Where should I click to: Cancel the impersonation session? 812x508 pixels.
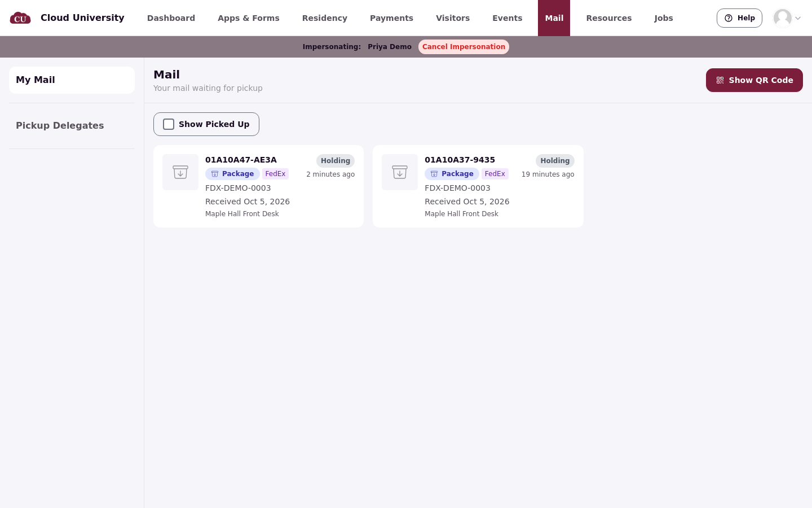(x=464, y=47)
